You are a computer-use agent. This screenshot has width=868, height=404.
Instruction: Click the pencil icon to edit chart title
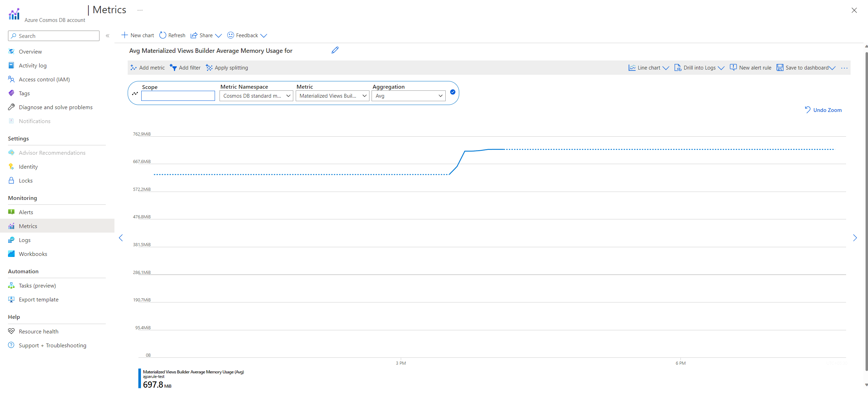(335, 50)
